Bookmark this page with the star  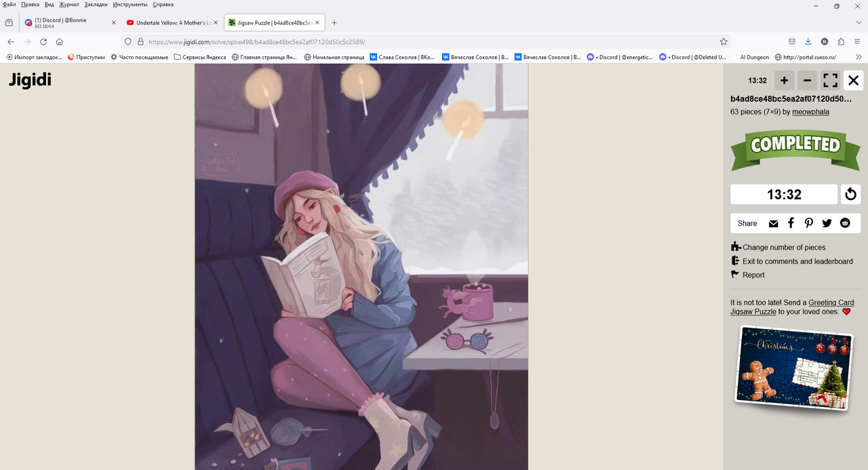(x=724, y=41)
